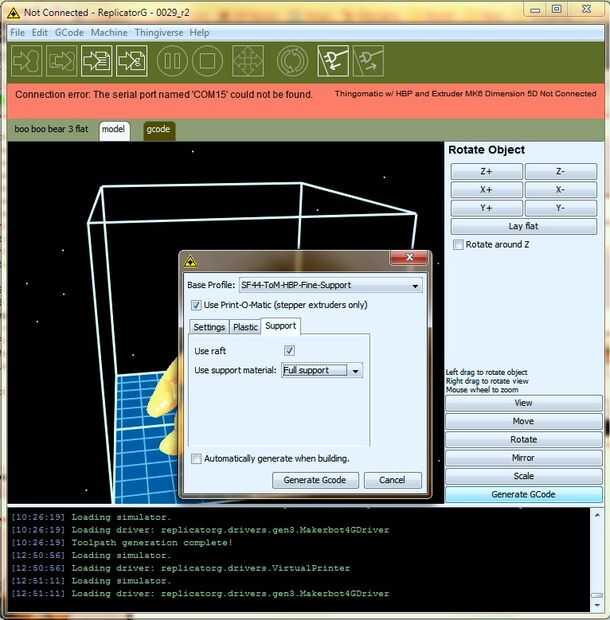Select the Plastic tab in dialog
The height and width of the screenshot is (620, 610).
(x=245, y=327)
